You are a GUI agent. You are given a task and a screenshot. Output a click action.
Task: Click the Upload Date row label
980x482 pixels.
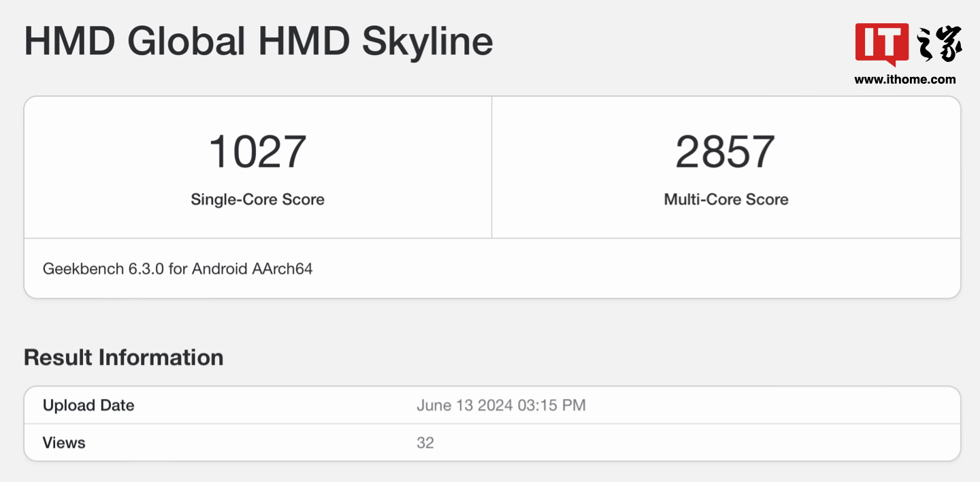click(x=88, y=406)
